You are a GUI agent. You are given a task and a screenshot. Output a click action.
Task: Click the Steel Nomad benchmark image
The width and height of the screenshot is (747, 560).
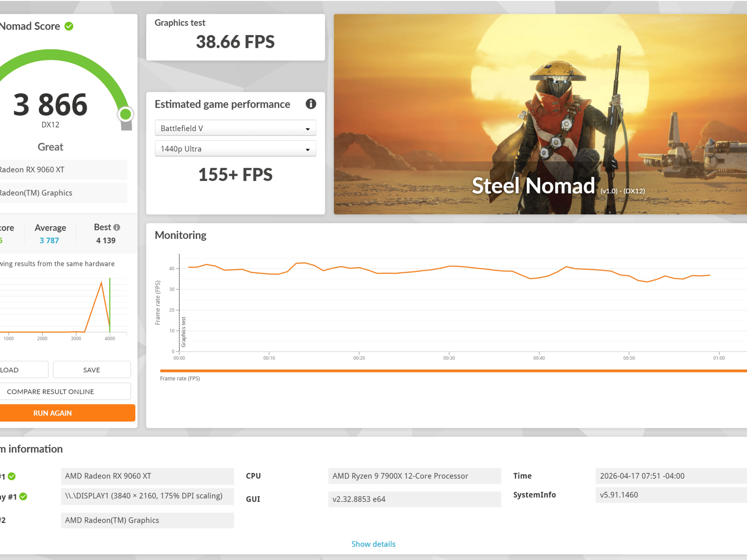(540, 114)
